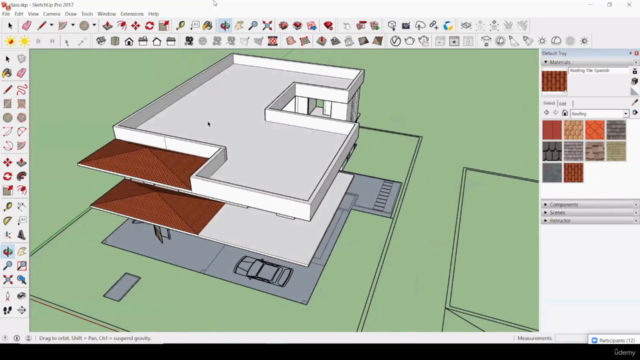
Task: Navigate back in materials browser
Action: [547, 113]
